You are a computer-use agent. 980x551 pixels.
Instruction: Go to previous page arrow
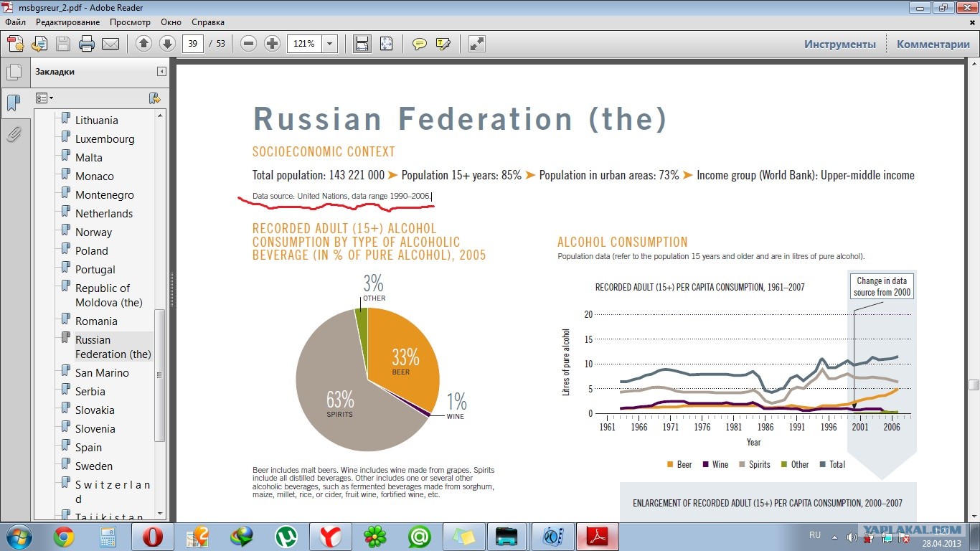pyautogui.click(x=143, y=44)
